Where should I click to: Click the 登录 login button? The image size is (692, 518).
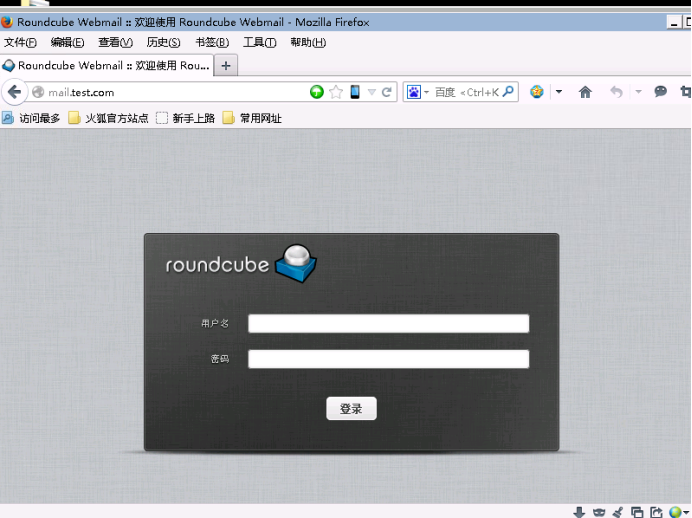351,409
